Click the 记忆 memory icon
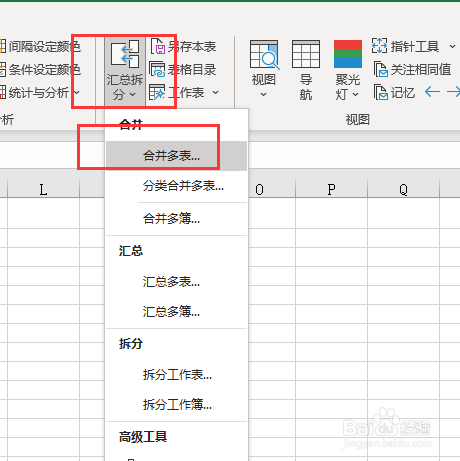Viewport: 460px width, 461px height. coord(380,92)
